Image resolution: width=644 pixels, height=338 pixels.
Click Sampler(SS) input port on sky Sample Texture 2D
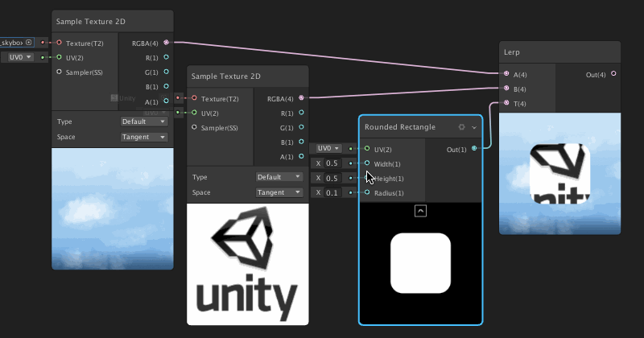point(59,72)
